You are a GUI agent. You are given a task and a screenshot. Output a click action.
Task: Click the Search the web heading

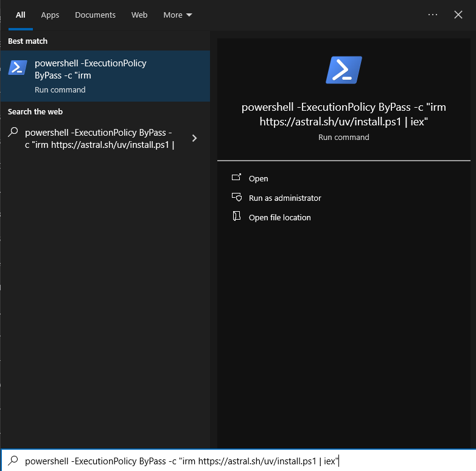tap(35, 112)
